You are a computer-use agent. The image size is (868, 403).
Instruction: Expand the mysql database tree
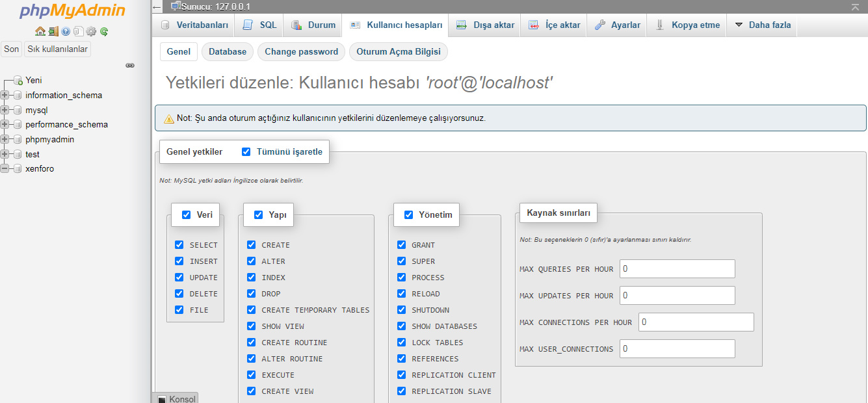[x=5, y=110]
